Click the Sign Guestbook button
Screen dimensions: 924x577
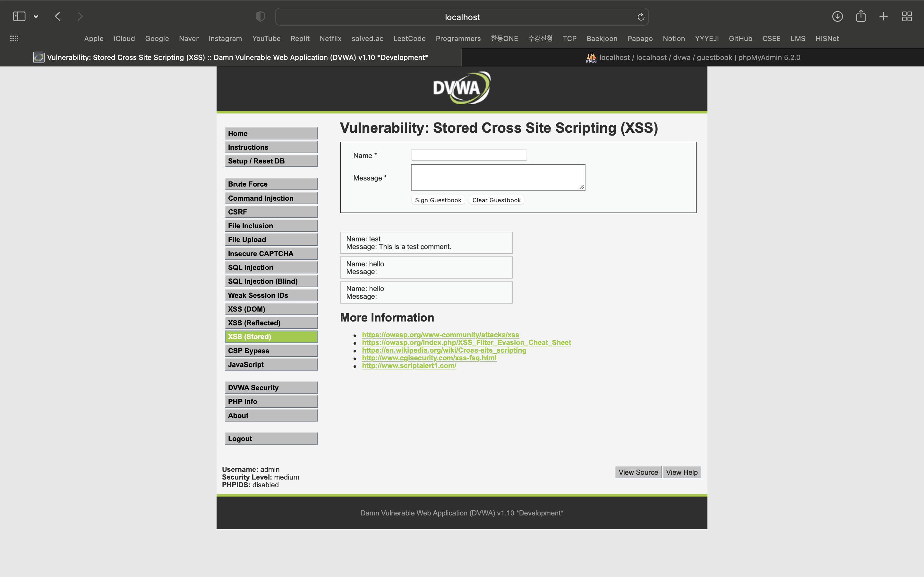coord(438,200)
